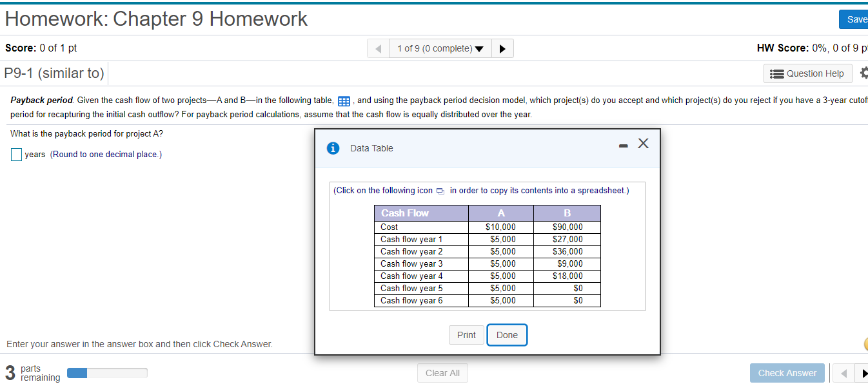The height and width of the screenshot is (391, 868).
Task: Click the Done button
Action: pos(507,334)
